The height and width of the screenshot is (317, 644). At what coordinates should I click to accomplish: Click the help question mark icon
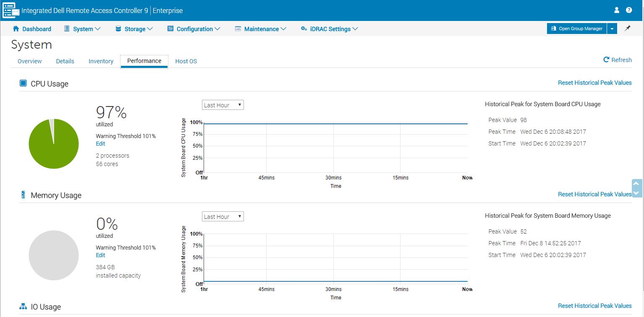click(629, 10)
